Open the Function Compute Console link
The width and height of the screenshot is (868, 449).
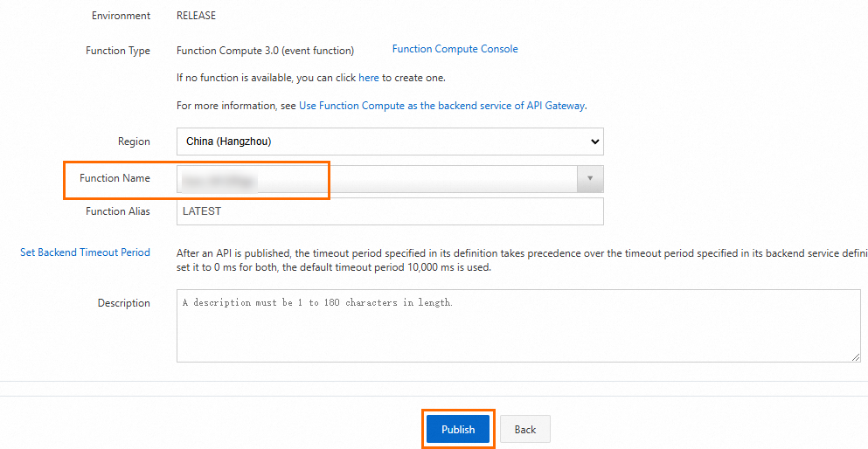click(455, 50)
